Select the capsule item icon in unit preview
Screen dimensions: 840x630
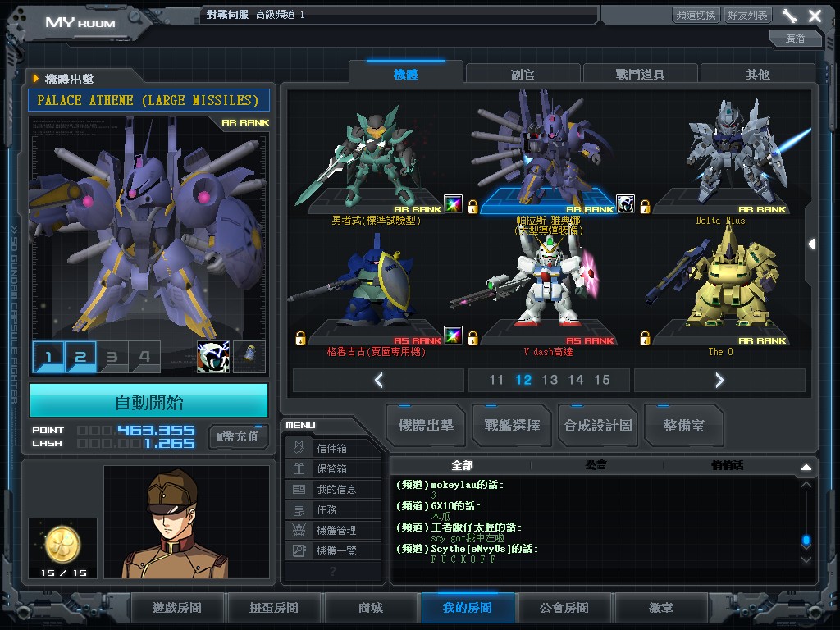249,356
